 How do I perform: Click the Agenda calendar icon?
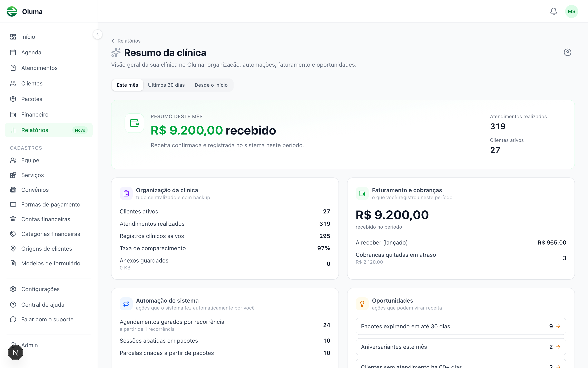pyautogui.click(x=13, y=52)
